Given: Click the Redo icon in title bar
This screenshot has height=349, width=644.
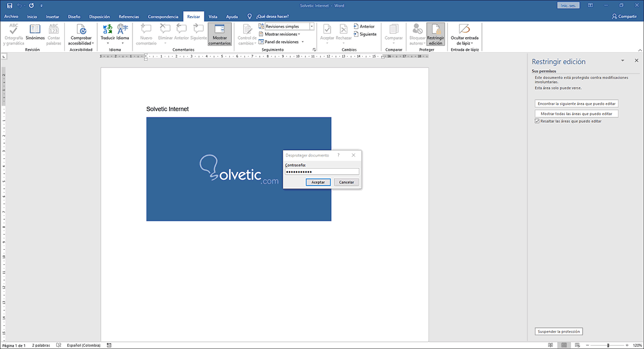Looking at the screenshot, I should (32, 5).
